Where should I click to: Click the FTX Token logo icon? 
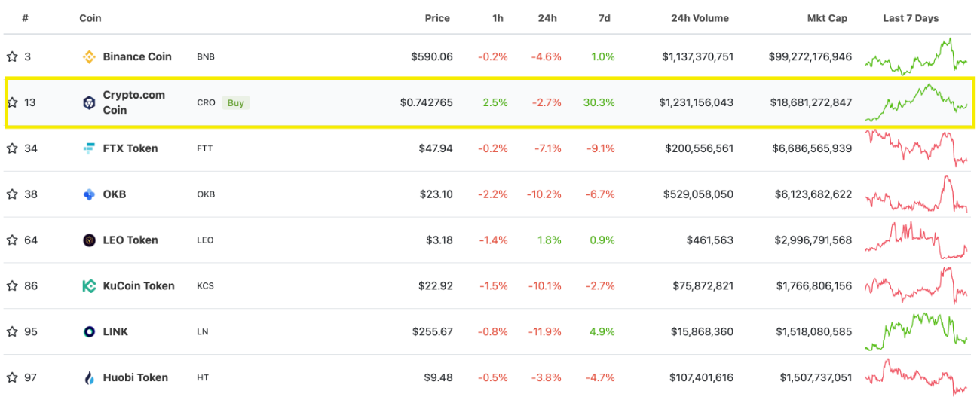click(89, 148)
